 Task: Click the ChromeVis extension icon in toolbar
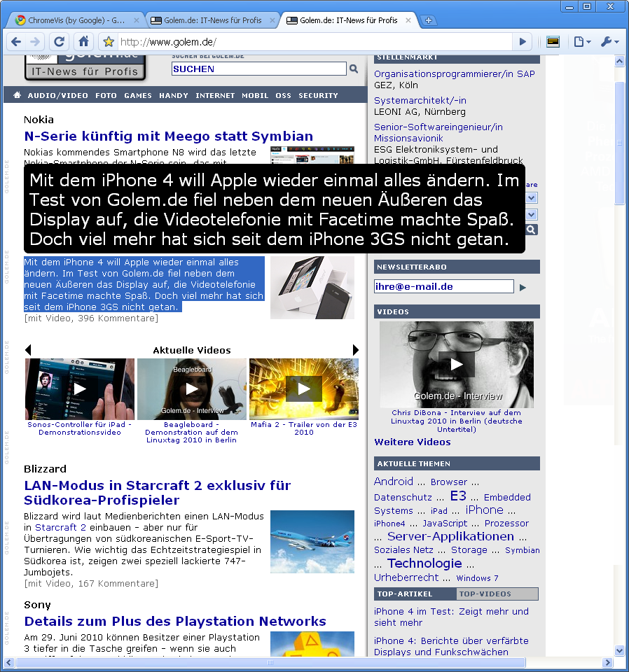(x=553, y=42)
